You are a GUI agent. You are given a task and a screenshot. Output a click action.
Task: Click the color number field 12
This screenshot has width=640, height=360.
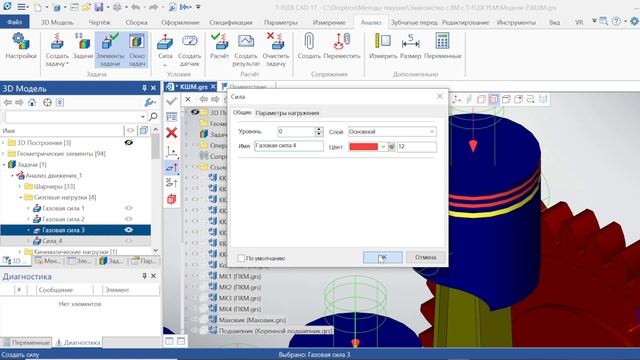[x=416, y=147]
